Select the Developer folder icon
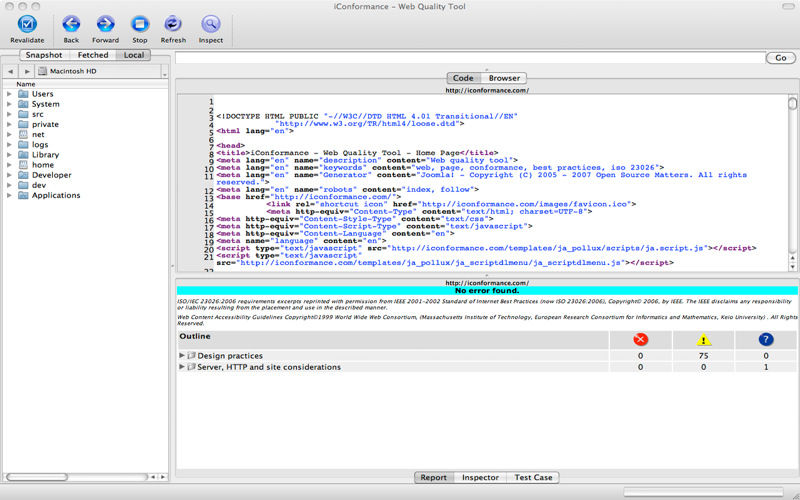800x500 pixels. pos(23,175)
